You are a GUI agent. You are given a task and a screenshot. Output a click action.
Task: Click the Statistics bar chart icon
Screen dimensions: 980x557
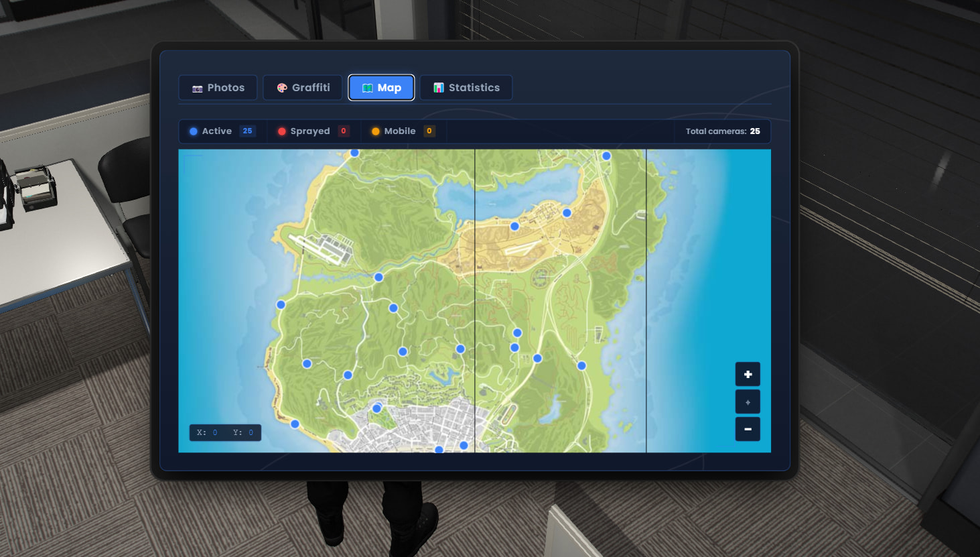pos(439,88)
